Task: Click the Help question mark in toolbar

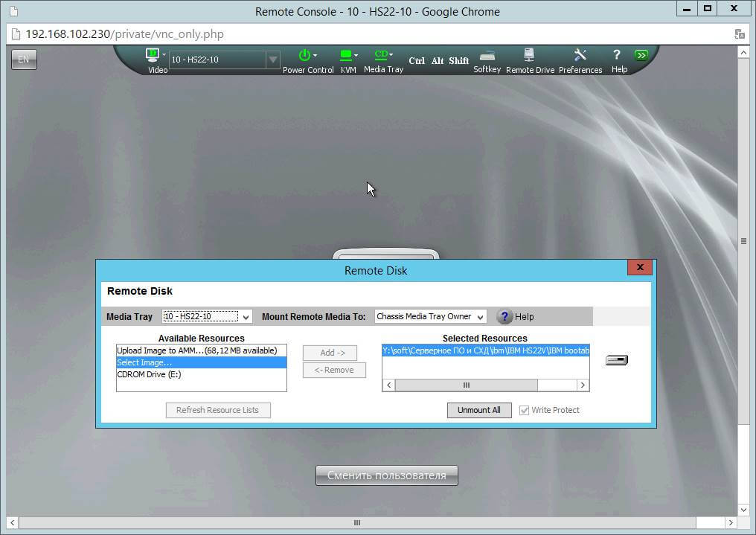Action: point(617,54)
